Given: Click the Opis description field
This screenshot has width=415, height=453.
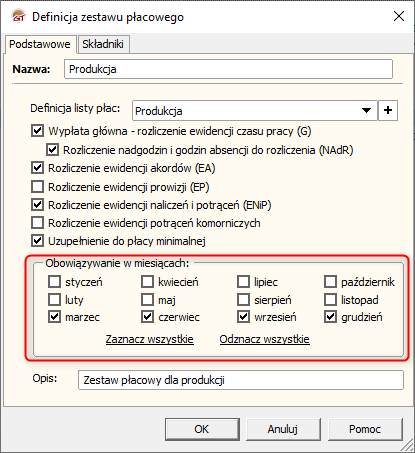Looking at the screenshot, I should [x=241, y=380].
